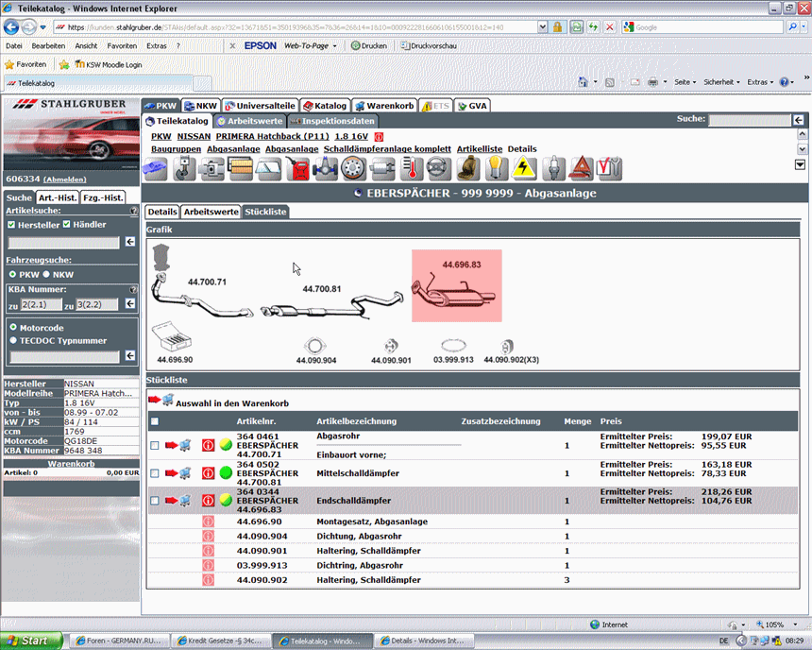Screen dimensions: 812x650
Task: Expand the dropdown arrow right of icon row
Action: (800, 164)
